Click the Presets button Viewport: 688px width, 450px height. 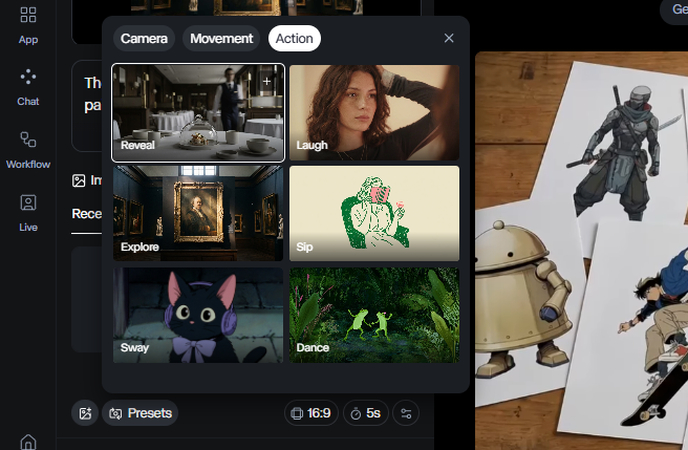(140, 413)
